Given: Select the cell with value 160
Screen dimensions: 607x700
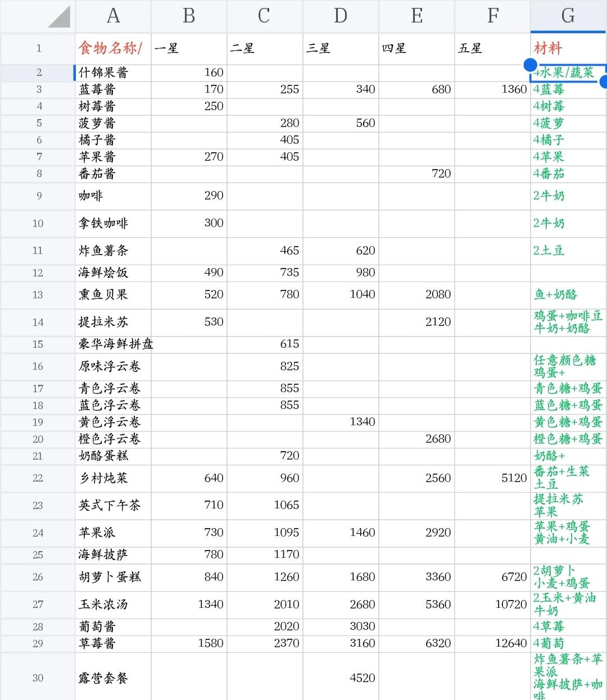Looking at the screenshot, I should click(189, 72).
